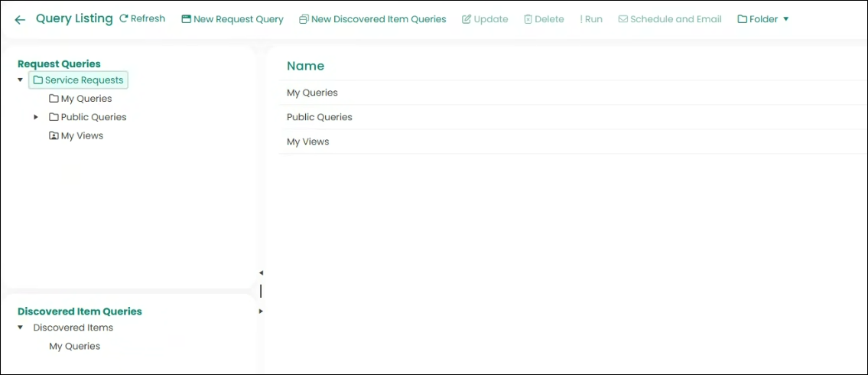
Task: Open Schedule and Email option
Action: pyautogui.click(x=670, y=19)
